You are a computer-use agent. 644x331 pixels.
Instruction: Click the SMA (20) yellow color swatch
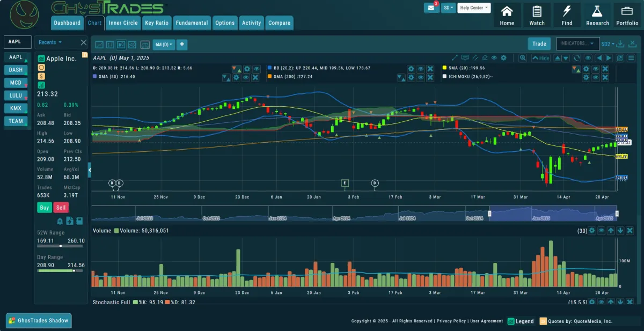444,69
